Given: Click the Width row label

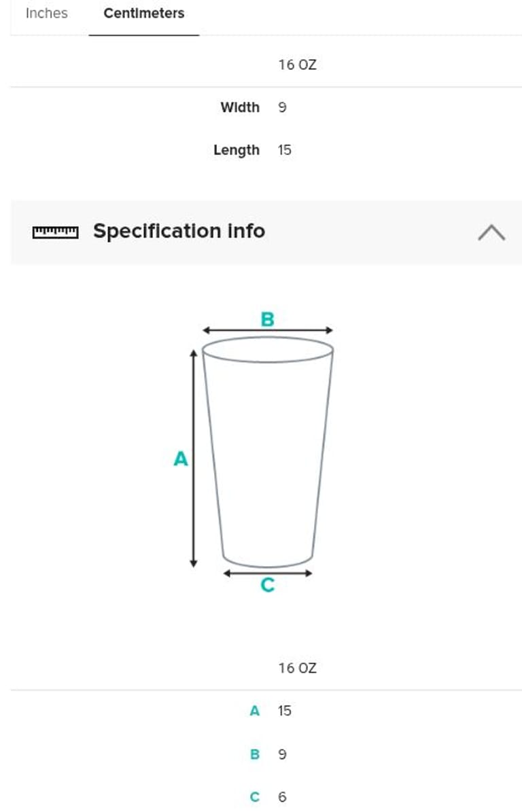Looking at the screenshot, I should (240, 107).
